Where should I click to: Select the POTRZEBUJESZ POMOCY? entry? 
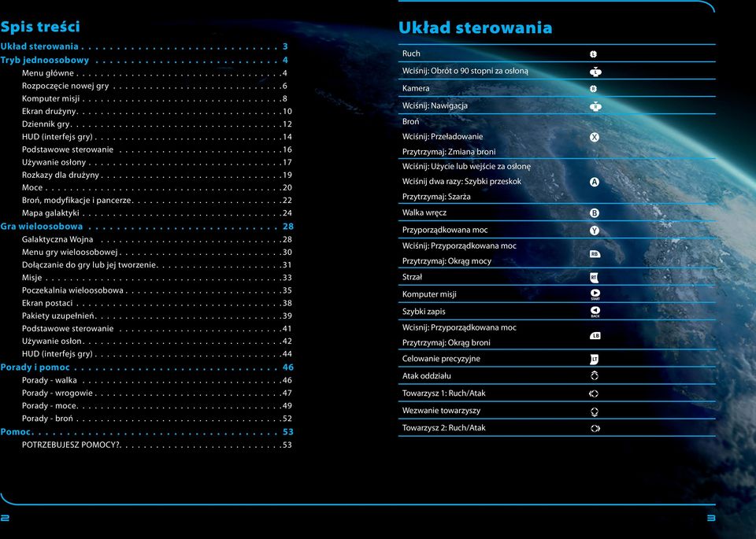(x=157, y=445)
